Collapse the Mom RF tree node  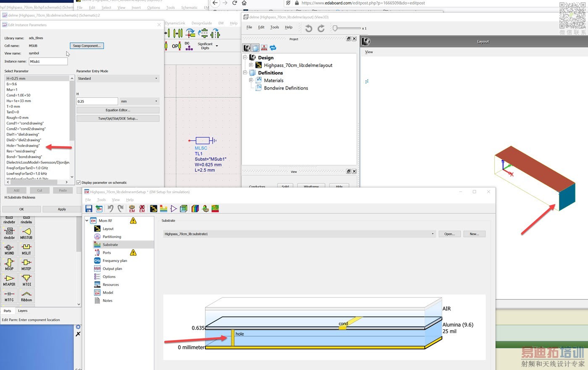(87, 220)
